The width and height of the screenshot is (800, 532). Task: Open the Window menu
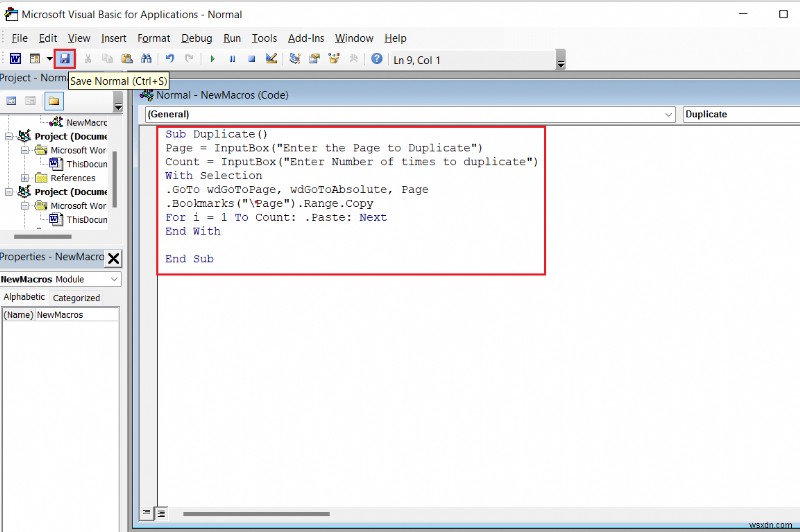354,38
